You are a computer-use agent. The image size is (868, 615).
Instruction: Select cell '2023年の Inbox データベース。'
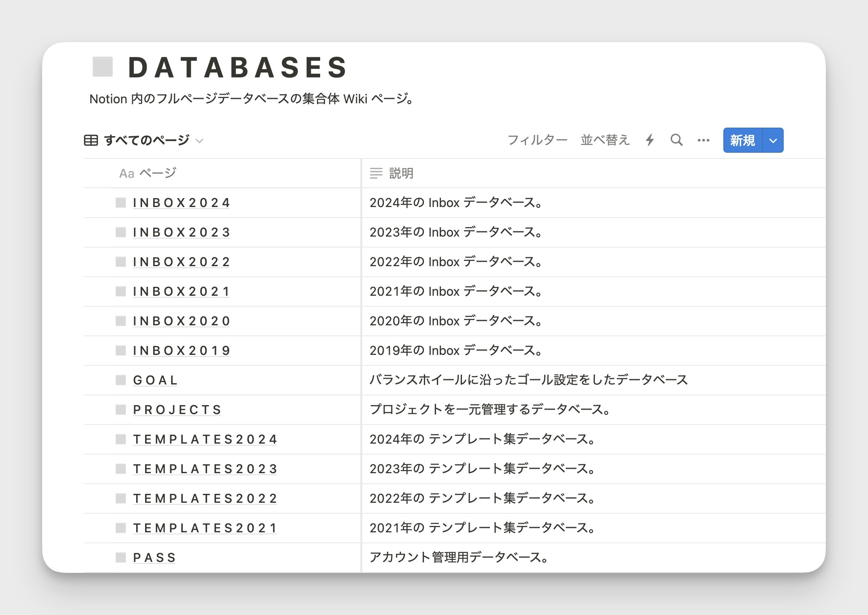[x=594, y=232]
